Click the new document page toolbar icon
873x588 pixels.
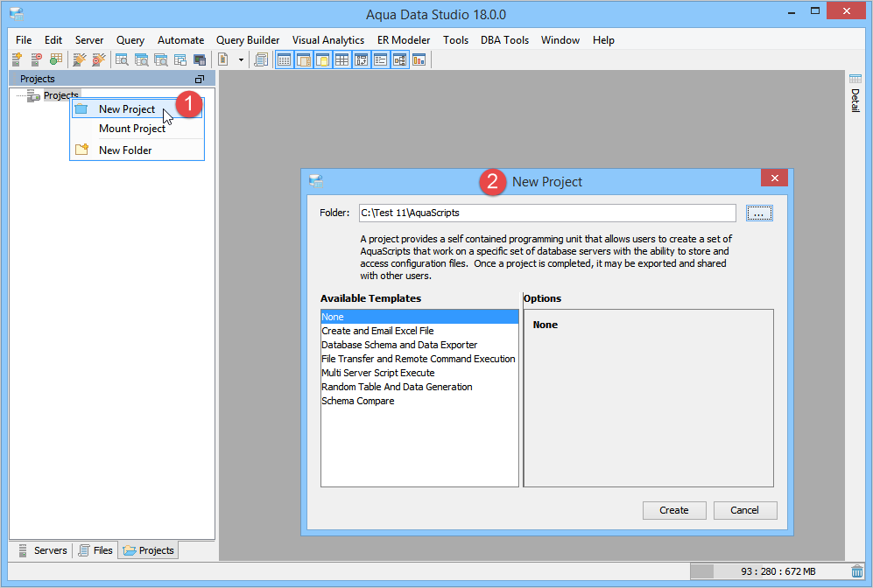223,59
